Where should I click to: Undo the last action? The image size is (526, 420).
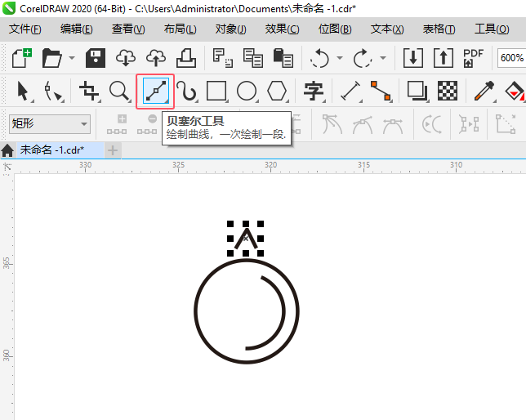click(319, 58)
